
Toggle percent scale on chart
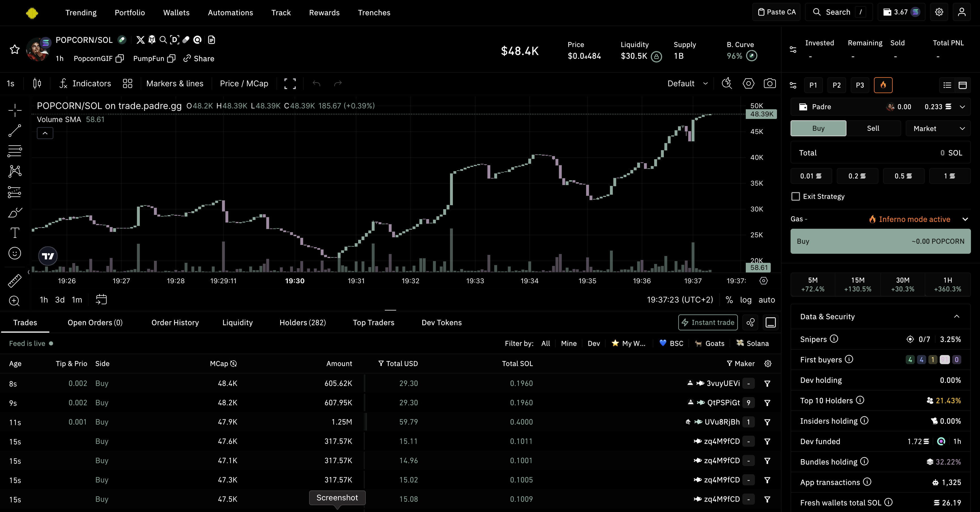pyautogui.click(x=729, y=300)
